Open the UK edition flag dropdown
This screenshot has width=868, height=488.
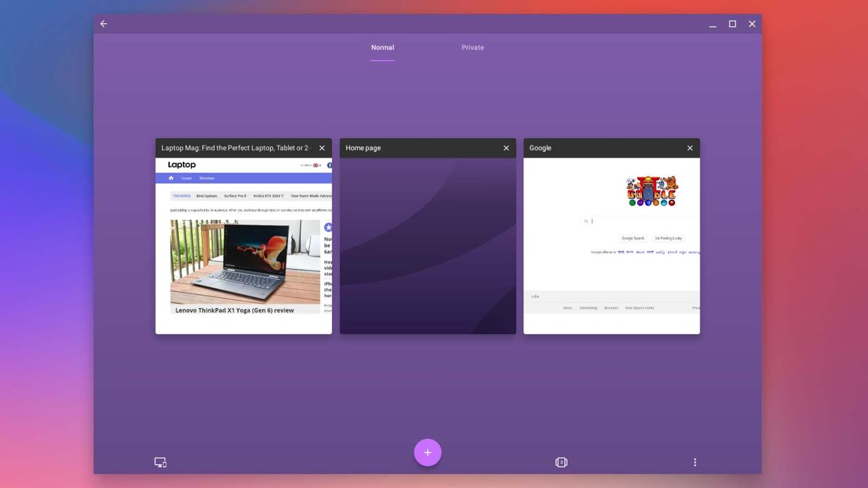(316, 165)
